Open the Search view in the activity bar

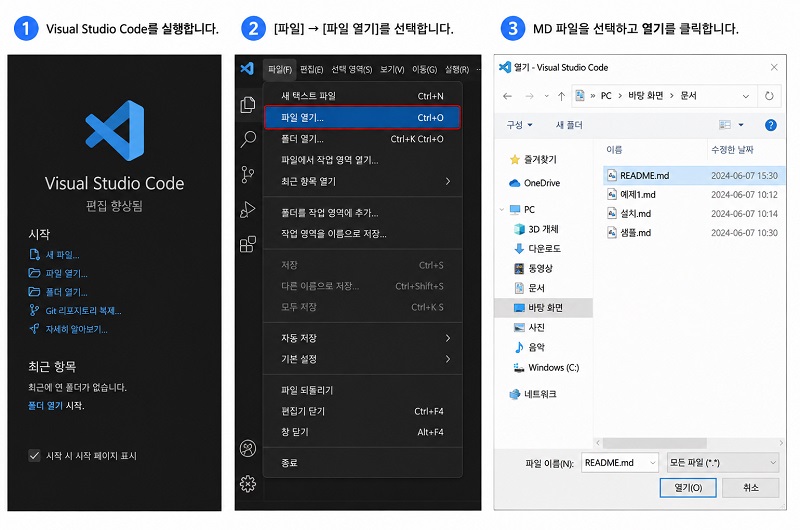tap(248, 139)
